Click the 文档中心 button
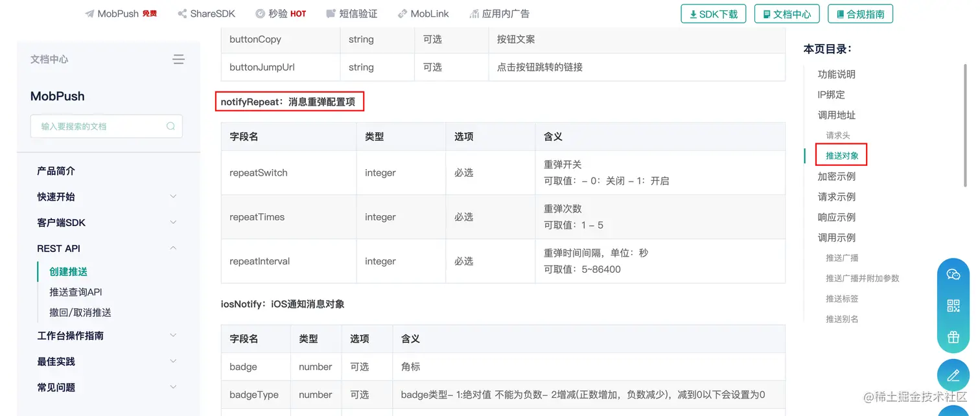This screenshot has width=980, height=416. click(787, 14)
